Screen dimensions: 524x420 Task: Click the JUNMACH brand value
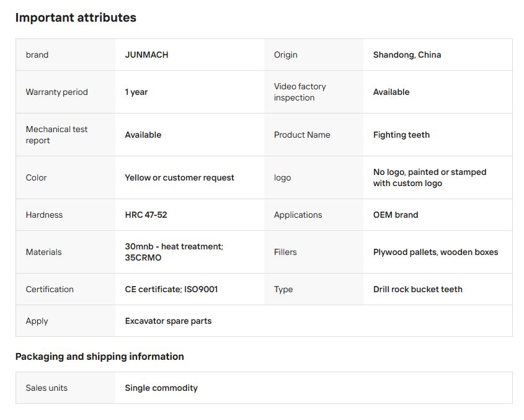146,55
